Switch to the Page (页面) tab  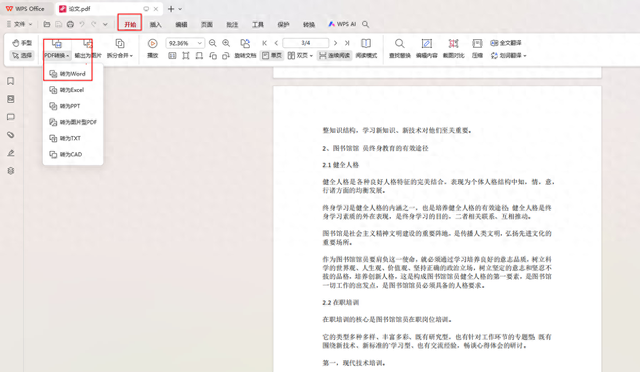[x=207, y=25]
